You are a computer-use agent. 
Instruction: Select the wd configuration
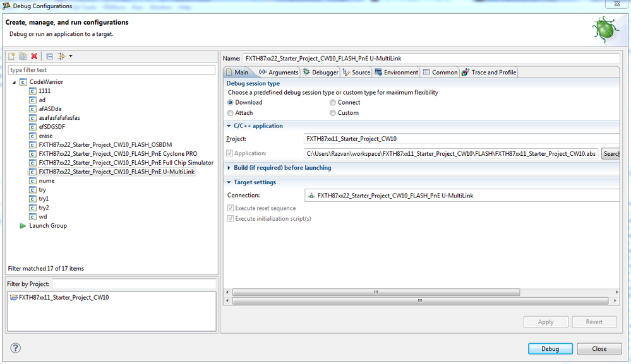43,216
